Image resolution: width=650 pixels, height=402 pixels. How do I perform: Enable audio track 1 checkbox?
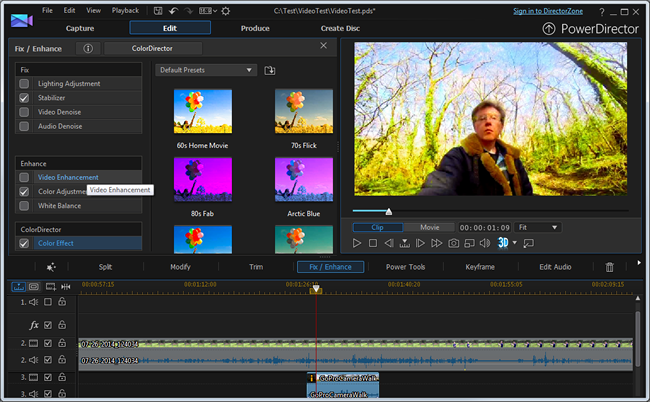pos(48,302)
